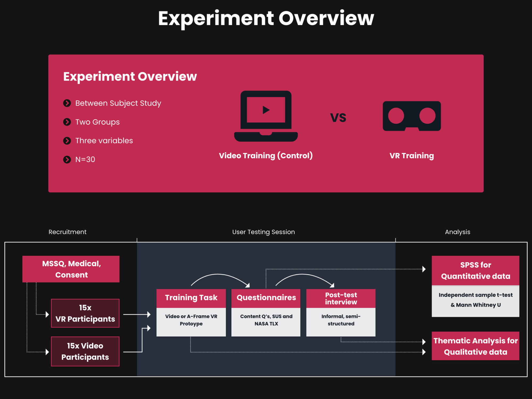This screenshot has height=399, width=532.
Task: Click the Post-test interview header
Action: (x=341, y=298)
